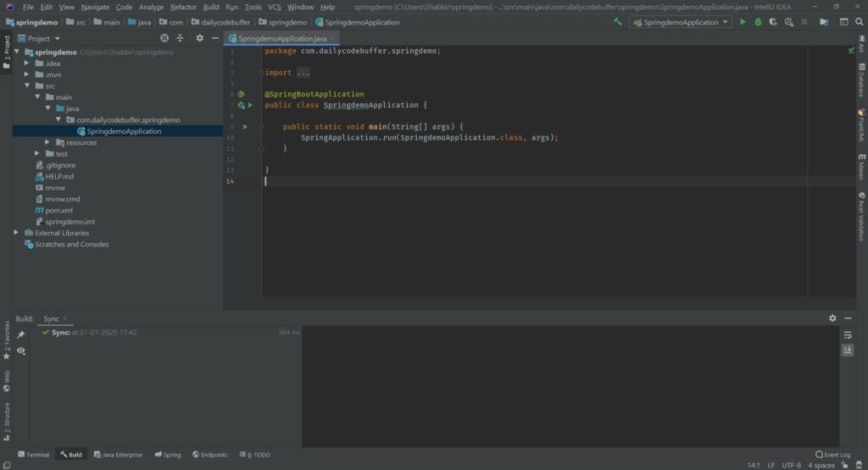Screen dimensions: 868x470
Task: Click the locate-in-project crosshair icon
Action: point(164,38)
